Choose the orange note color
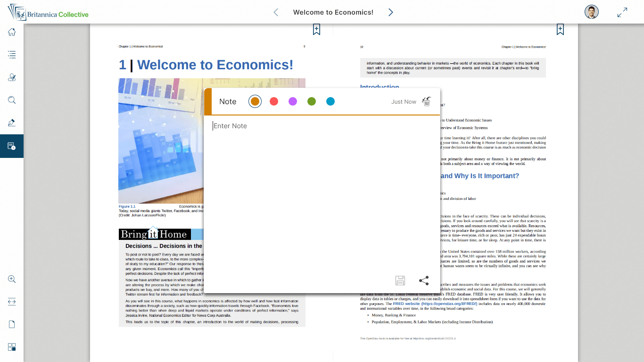The image size is (644, 362). tap(255, 101)
